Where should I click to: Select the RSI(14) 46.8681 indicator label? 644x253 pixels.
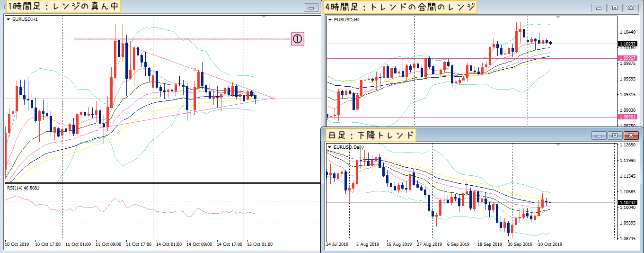pos(23,188)
